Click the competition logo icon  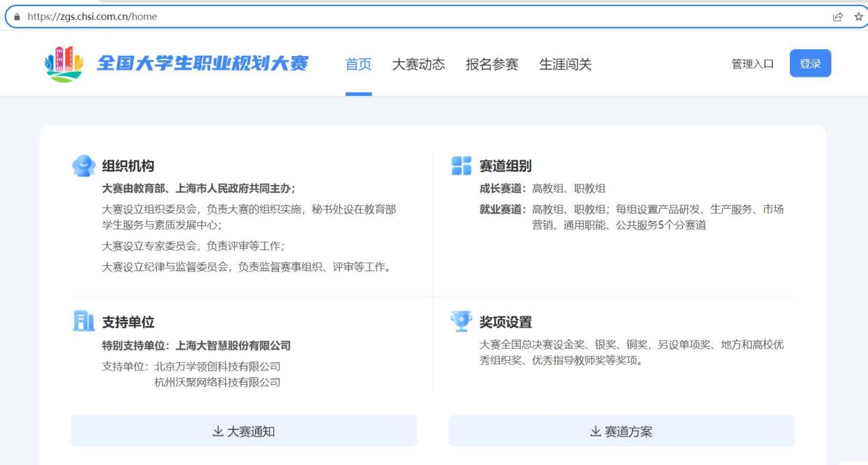click(x=63, y=64)
